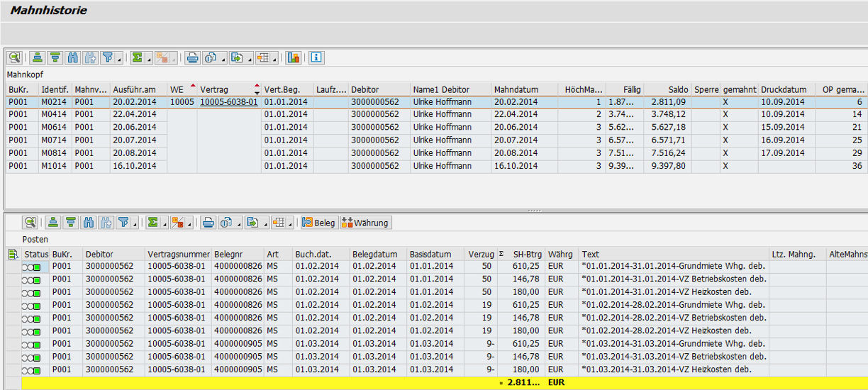This screenshot has height=390, width=868.
Task: Click Ltz. Mahng. column header
Action: coord(797,254)
